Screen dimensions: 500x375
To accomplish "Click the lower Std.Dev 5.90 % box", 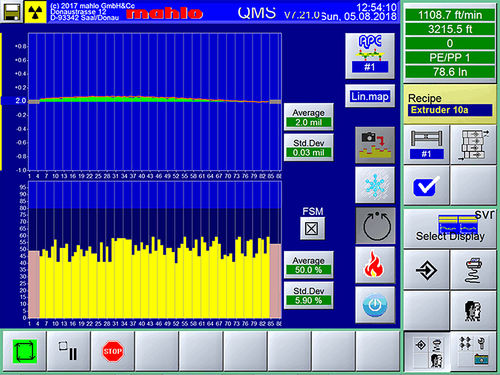I will click(309, 296).
